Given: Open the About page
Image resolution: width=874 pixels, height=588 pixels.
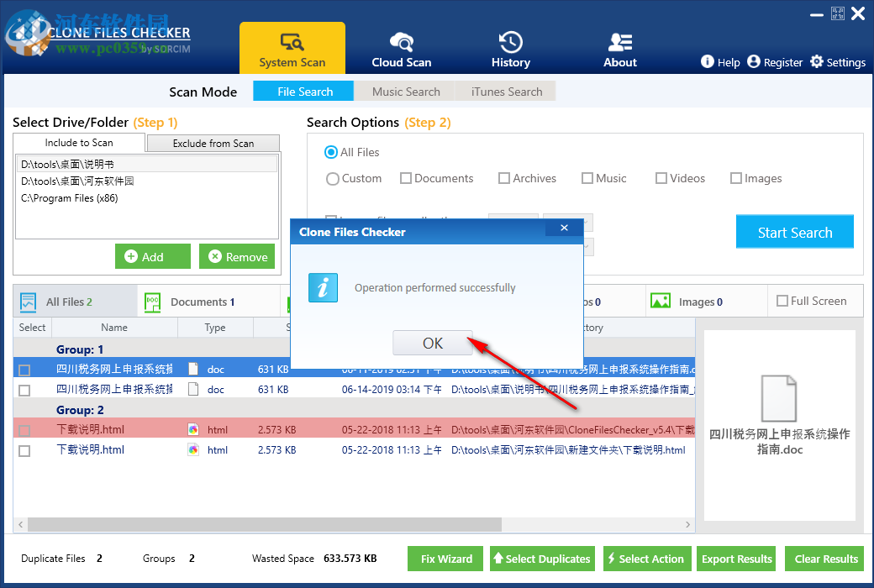Looking at the screenshot, I should point(619,48).
